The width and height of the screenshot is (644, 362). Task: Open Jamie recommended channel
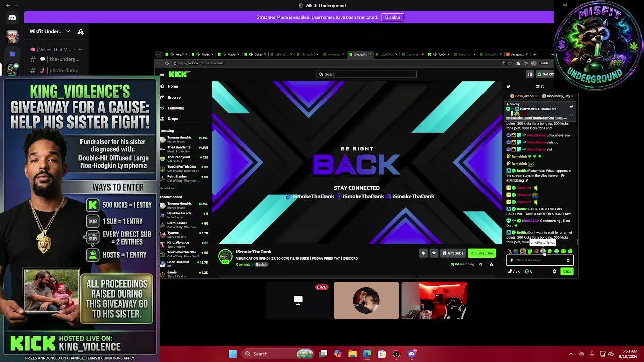tap(184, 274)
